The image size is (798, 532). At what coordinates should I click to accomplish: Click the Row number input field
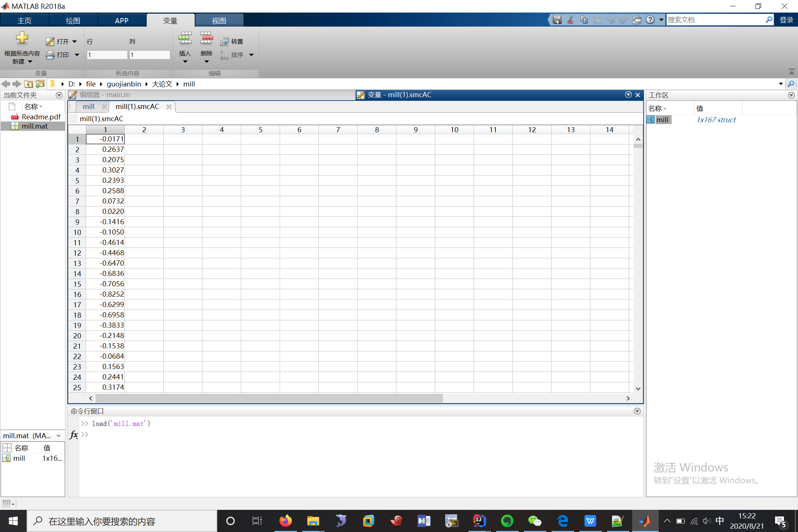[x=107, y=55]
